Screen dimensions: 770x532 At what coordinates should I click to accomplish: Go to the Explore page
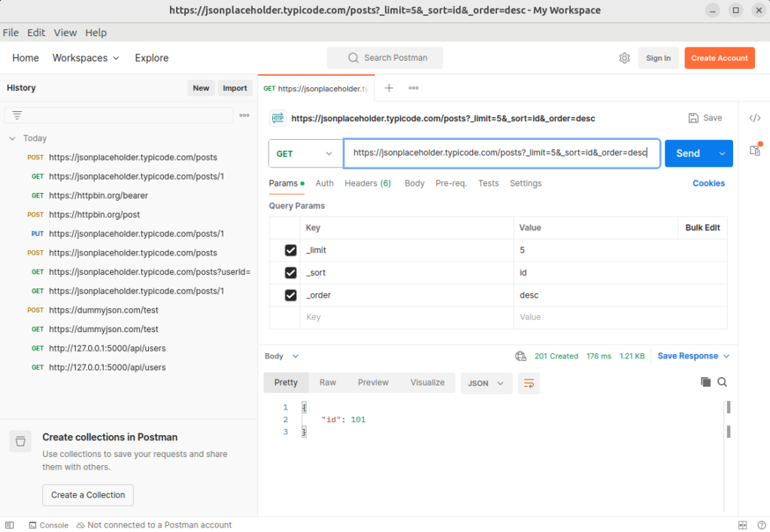[x=152, y=58]
